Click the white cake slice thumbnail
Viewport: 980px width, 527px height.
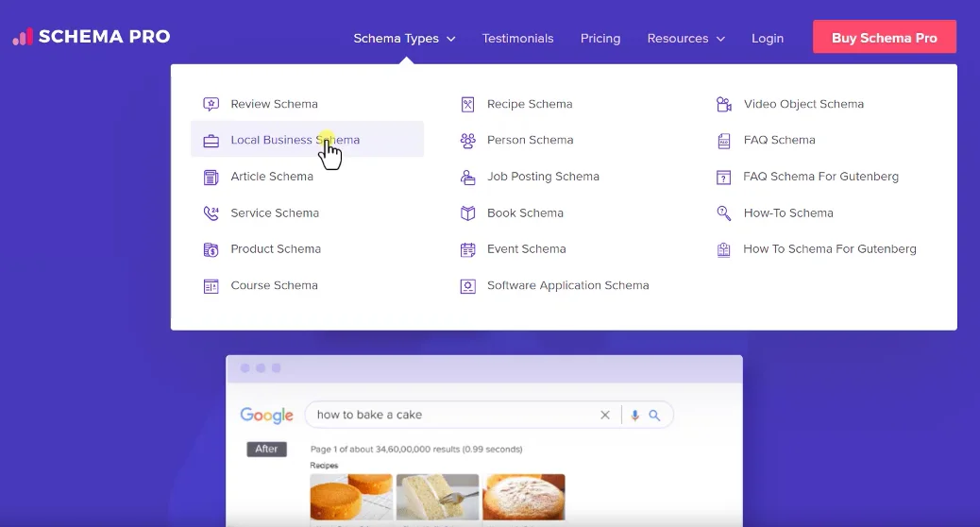pos(437,497)
